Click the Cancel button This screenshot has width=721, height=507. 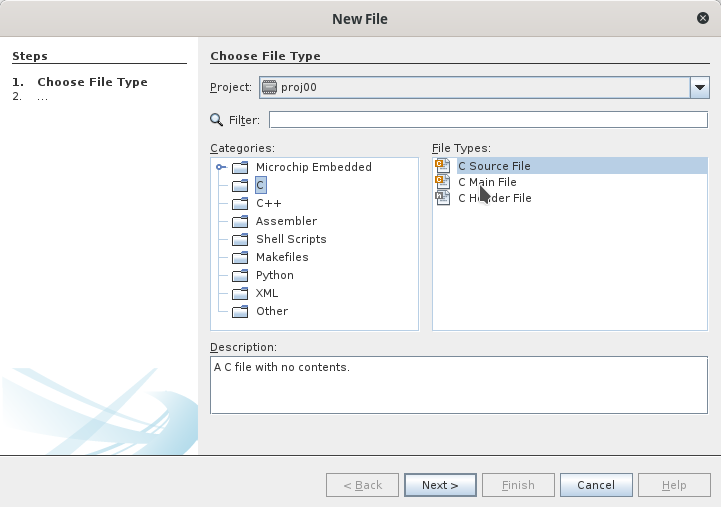(596, 485)
